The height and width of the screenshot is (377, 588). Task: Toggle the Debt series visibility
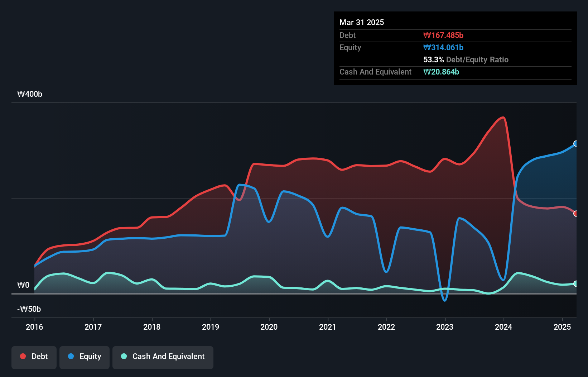[34, 356]
